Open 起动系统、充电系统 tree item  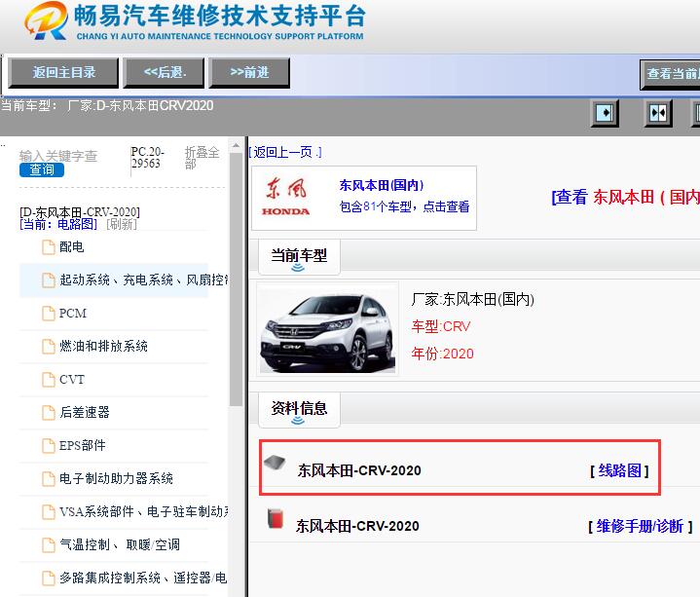click(144, 280)
